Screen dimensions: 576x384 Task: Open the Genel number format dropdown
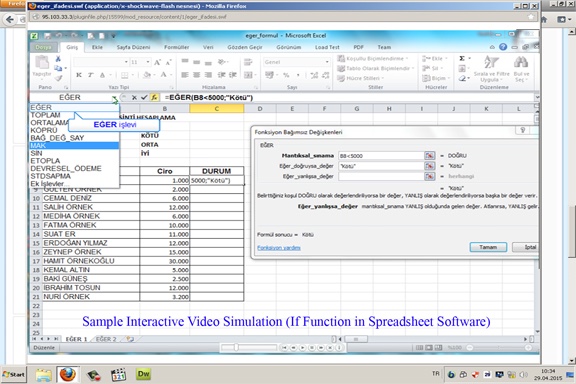pos(327,62)
